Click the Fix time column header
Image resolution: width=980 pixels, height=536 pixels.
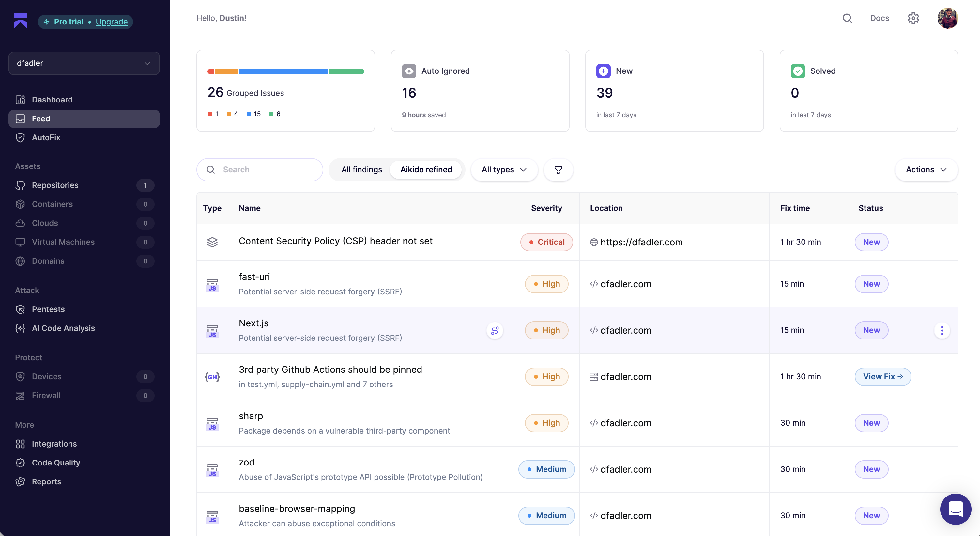tap(795, 208)
